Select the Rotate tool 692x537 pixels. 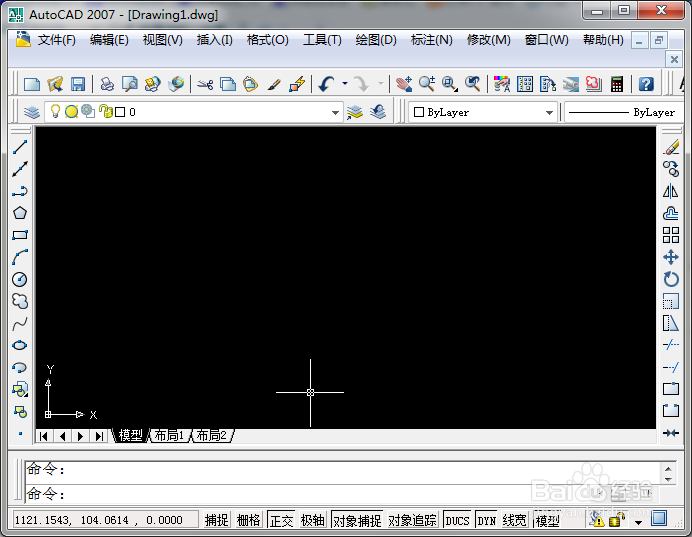point(671,279)
